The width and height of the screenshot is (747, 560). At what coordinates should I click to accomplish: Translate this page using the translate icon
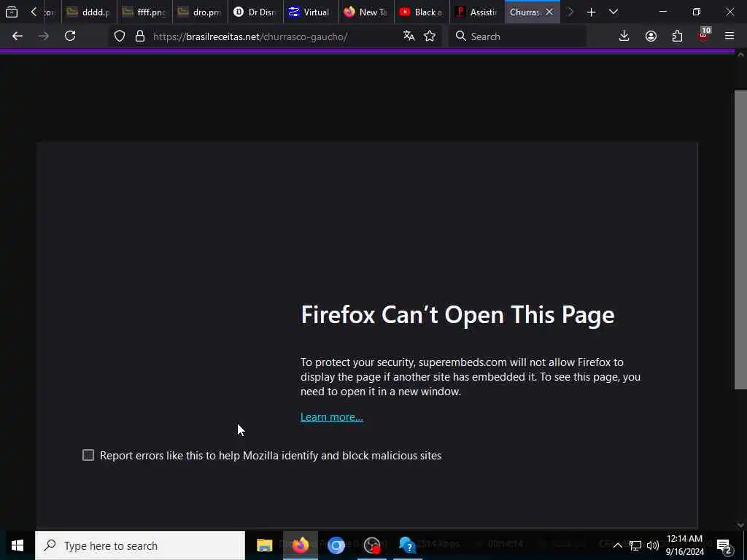[x=409, y=36]
